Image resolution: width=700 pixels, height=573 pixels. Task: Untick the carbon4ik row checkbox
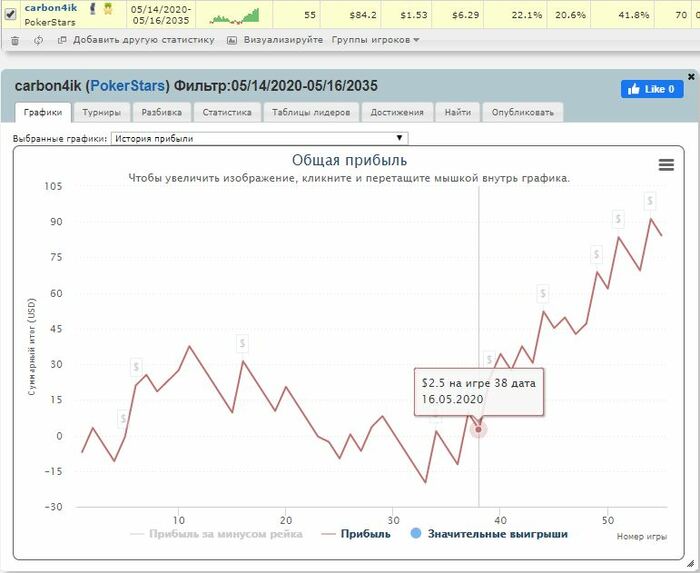tap(10, 14)
